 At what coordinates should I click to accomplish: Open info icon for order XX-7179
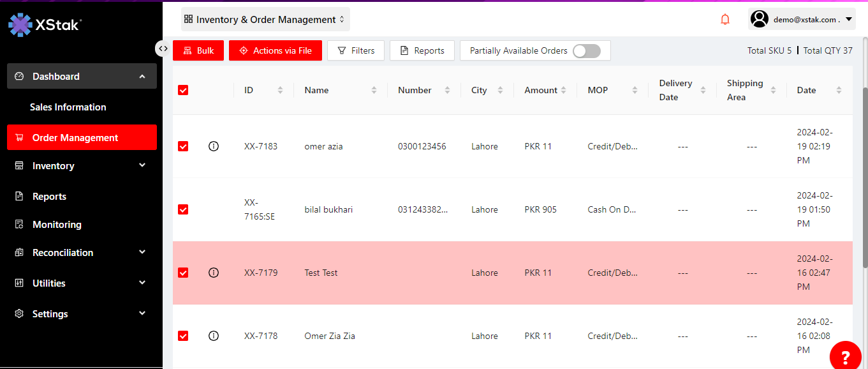click(214, 273)
